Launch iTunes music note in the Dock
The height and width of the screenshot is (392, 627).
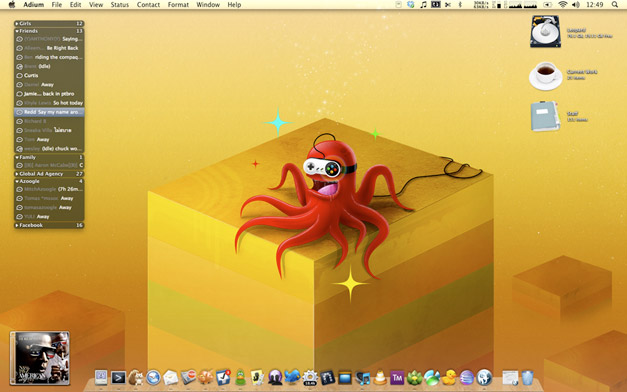[x=362, y=377]
